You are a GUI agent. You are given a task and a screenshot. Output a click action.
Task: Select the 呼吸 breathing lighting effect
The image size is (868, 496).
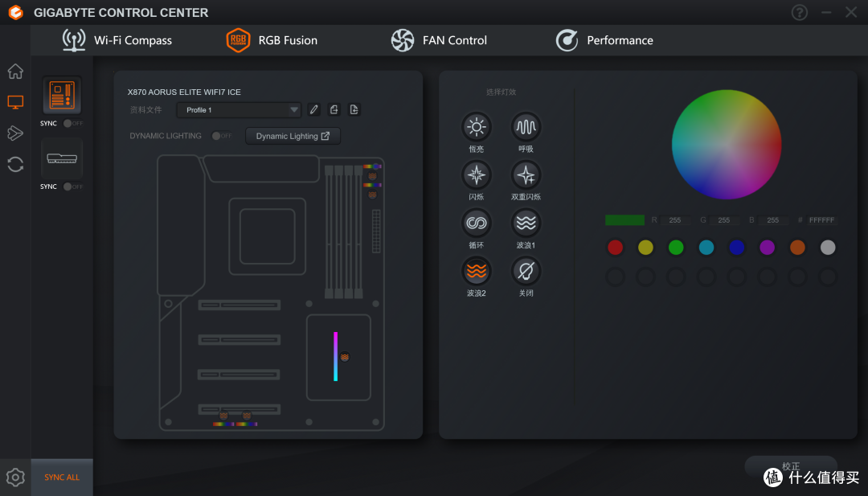tap(526, 127)
